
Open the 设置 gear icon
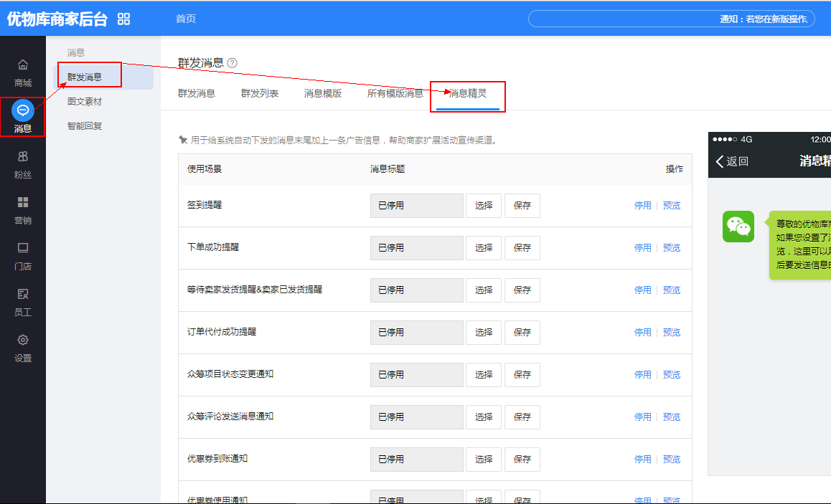coord(23,340)
